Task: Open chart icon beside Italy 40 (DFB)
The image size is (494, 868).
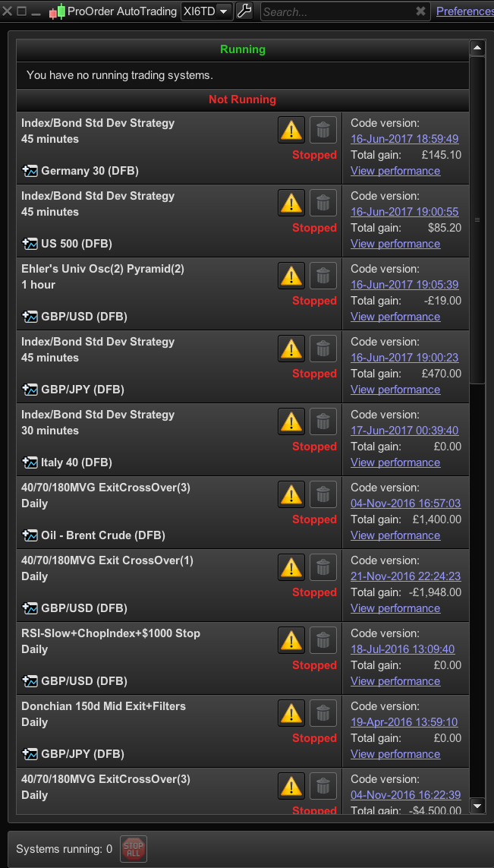Action: tap(30, 462)
